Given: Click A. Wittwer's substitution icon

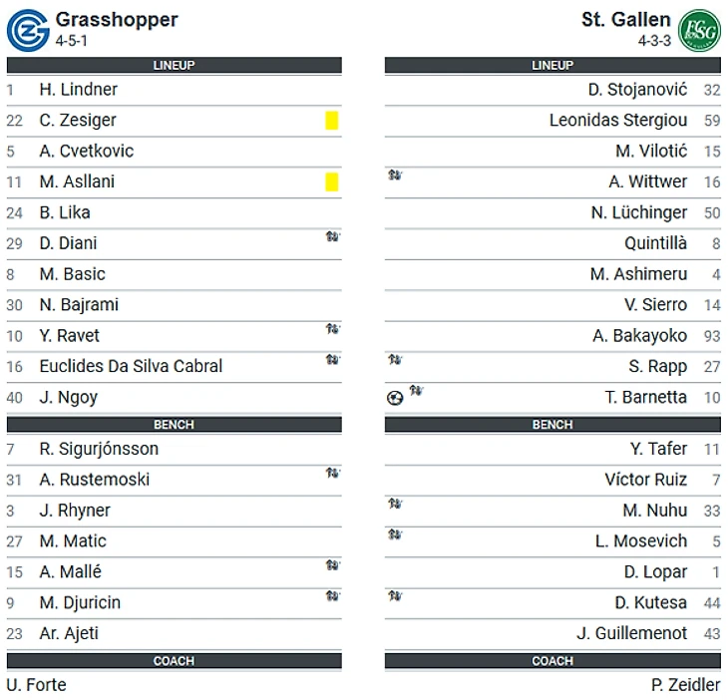Looking at the screenshot, I should tap(395, 175).
